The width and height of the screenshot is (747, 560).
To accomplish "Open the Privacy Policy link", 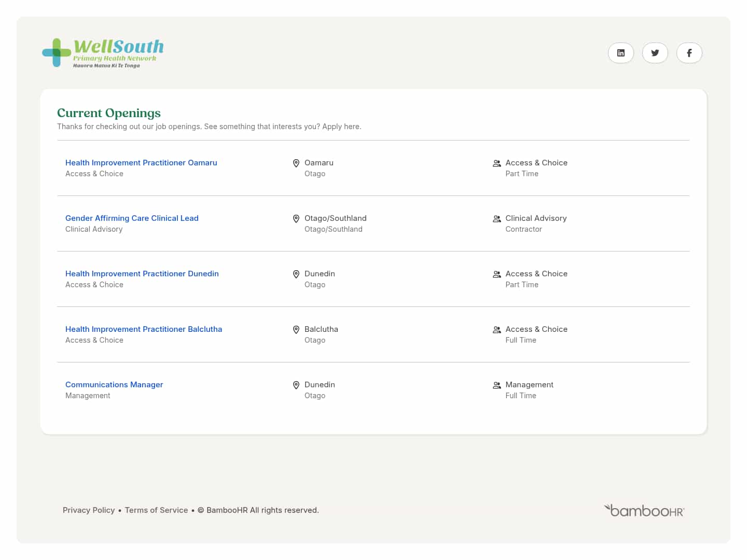I will [89, 510].
